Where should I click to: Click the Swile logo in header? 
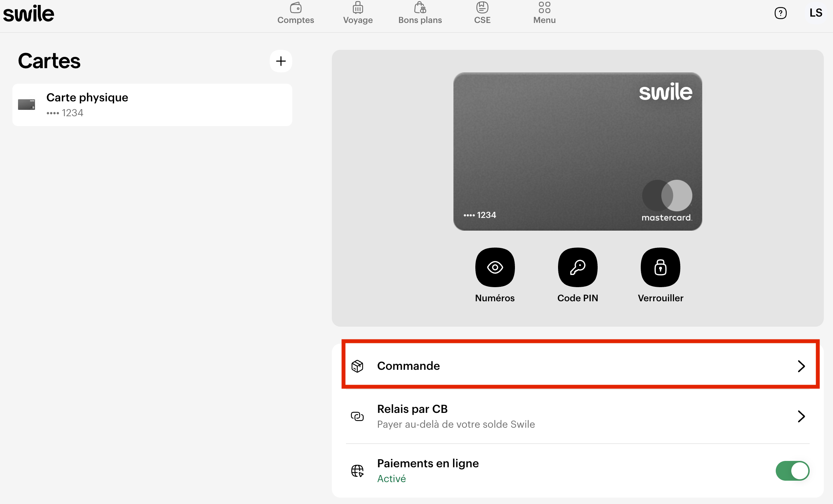pyautogui.click(x=29, y=13)
